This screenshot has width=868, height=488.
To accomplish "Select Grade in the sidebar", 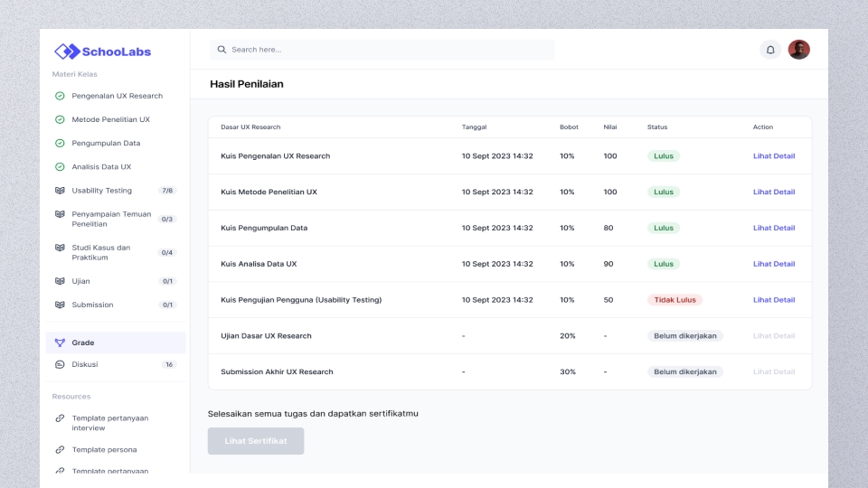I will [x=116, y=343].
